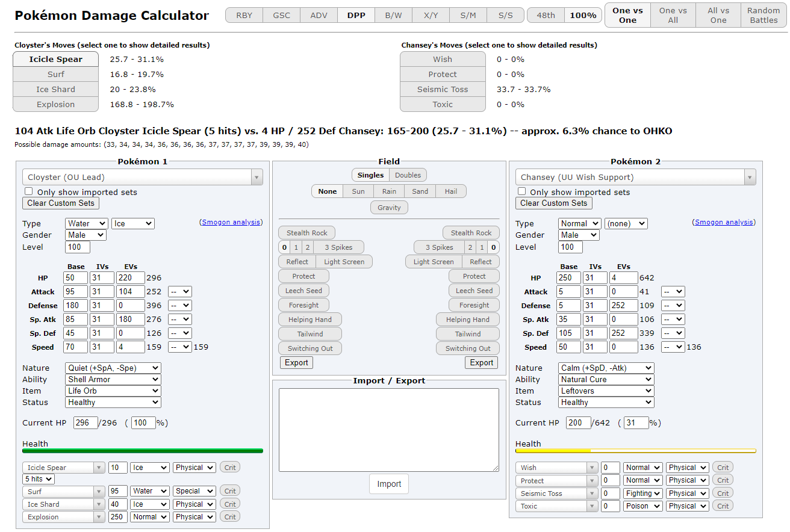The image size is (790, 532).
Task: Enable imported sets only for Pokémon 1
Action: pos(28,191)
